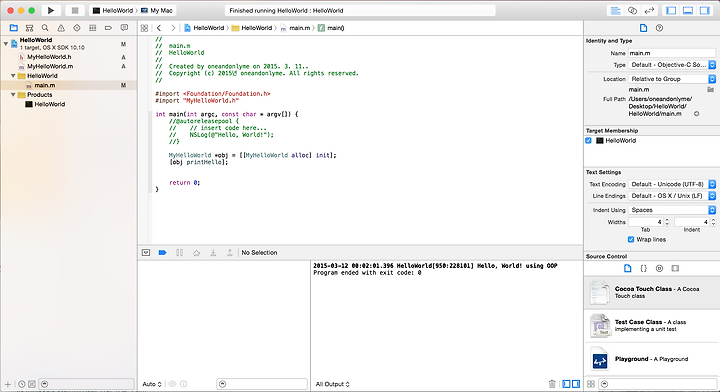Toggle the Debug area visibility
The height and width of the screenshot is (392, 720).
click(688, 11)
